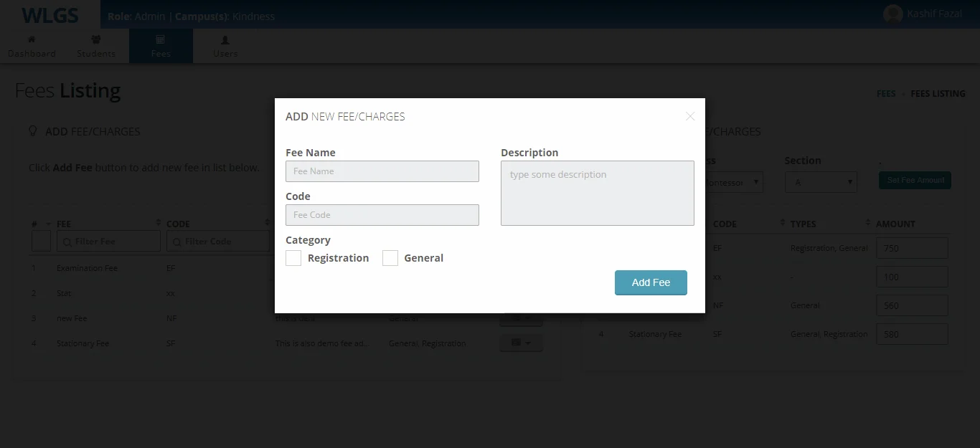980x448 pixels.
Task: Open the Dashboard home icon
Action: (32, 39)
